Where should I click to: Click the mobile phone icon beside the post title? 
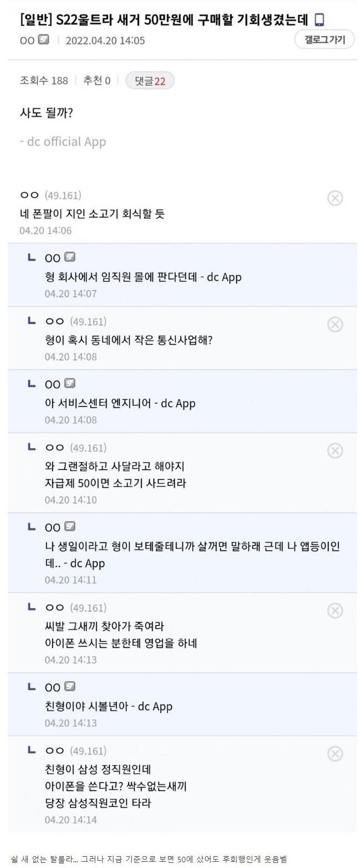(x=319, y=20)
